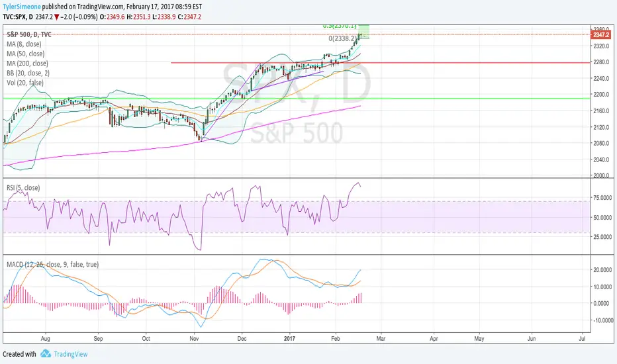Open the TradingView link at bottom
This screenshot has height=364, width=617.
point(71,354)
